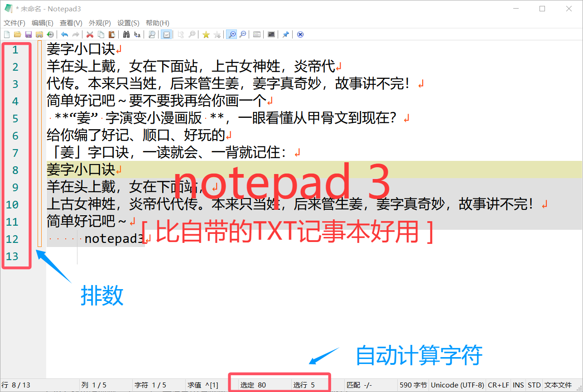The image size is (583, 392).
Task: Toggle Zoom In magnifier mode
Action: click(x=232, y=34)
